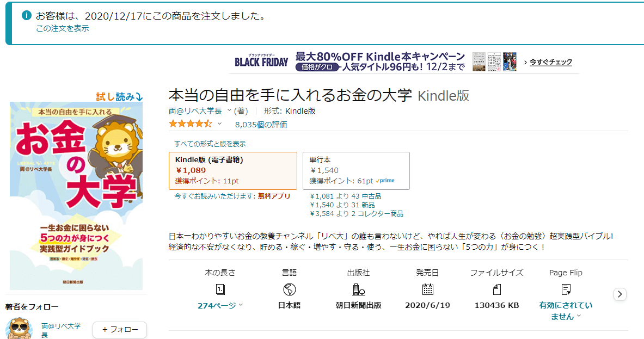Click the info icon in the order notice
644x339 pixels.
26,16
